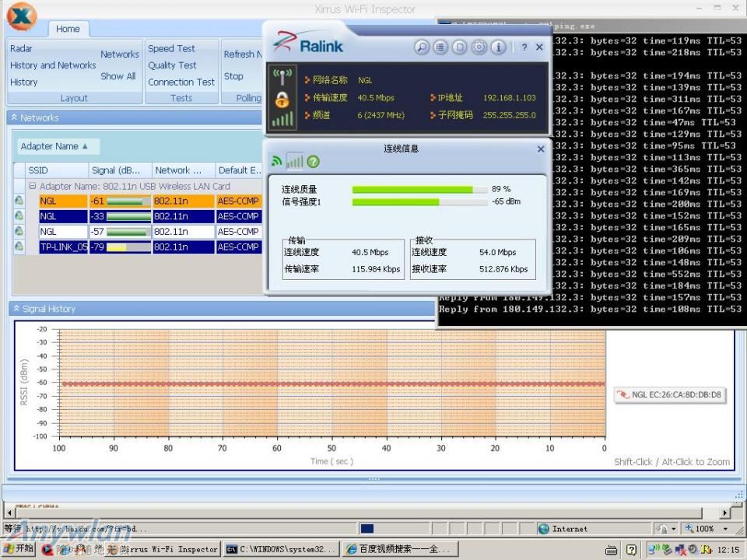Click network icon beside orange NGL row

tap(19, 201)
